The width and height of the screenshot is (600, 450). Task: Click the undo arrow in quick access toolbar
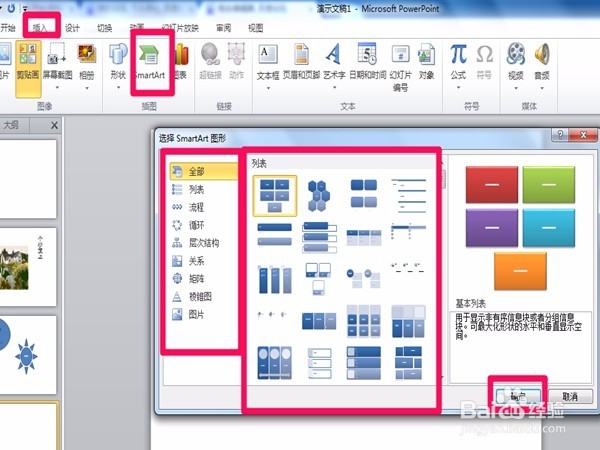coord(11,8)
